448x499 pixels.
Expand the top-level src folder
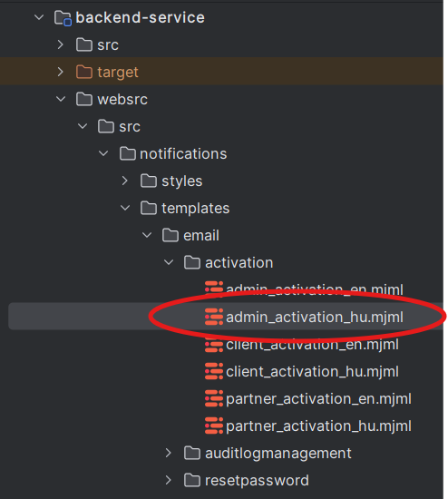pyautogui.click(x=61, y=44)
